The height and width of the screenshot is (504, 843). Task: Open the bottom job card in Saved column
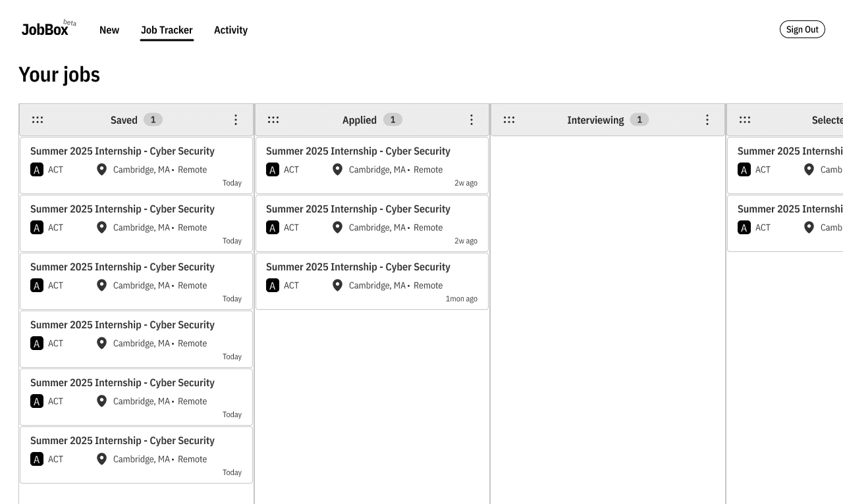click(x=136, y=455)
